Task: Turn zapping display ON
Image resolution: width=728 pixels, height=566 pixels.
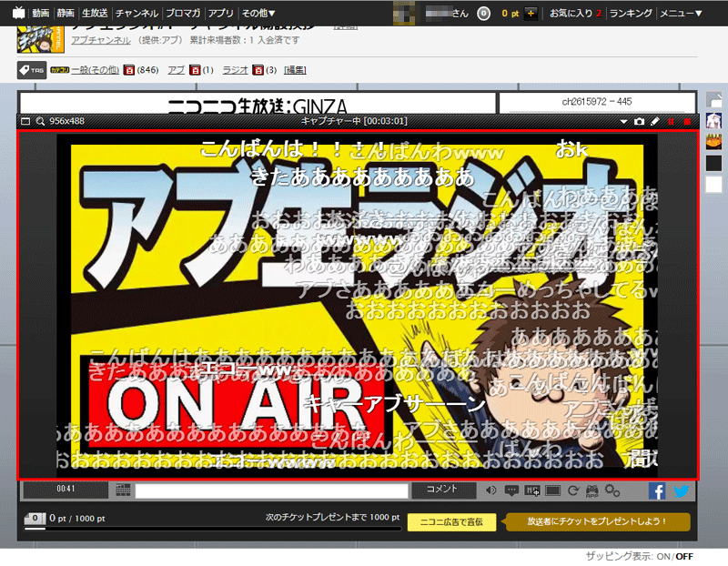Action: (x=663, y=556)
